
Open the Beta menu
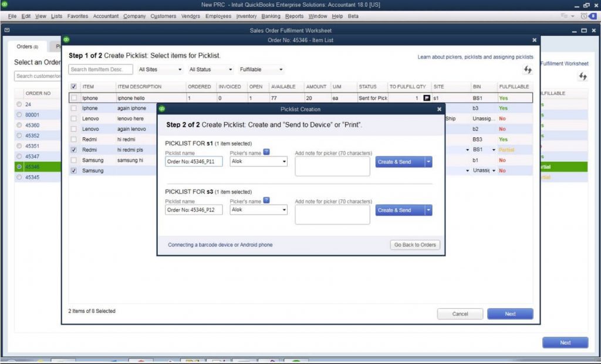pos(353,16)
